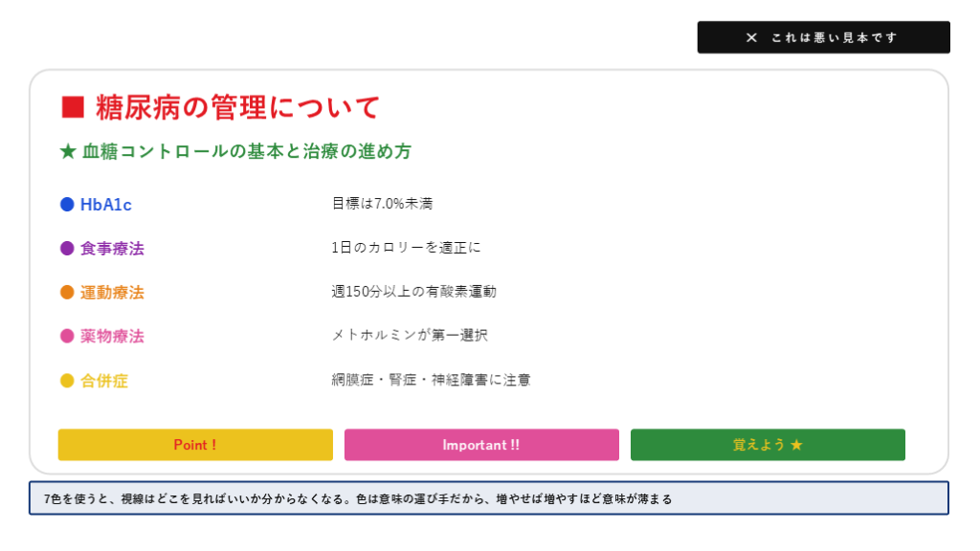Select the yellow bullet beside 合併症
Screen dimensions: 980x551
[x=67, y=381]
